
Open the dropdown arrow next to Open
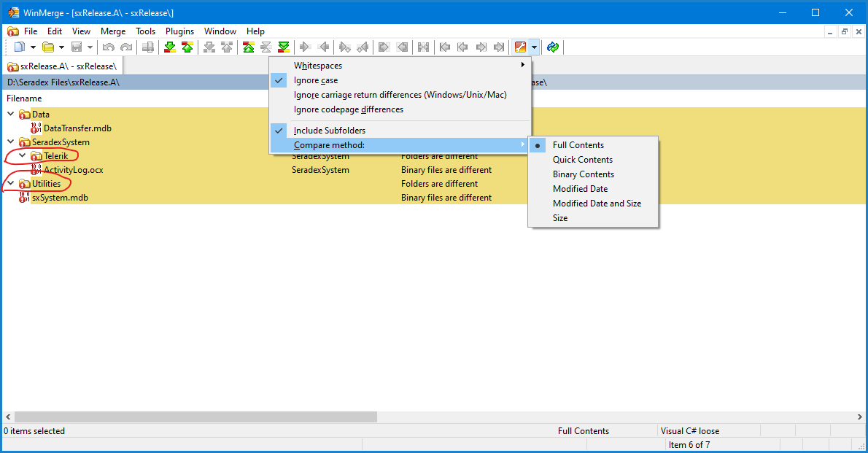click(x=61, y=47)
